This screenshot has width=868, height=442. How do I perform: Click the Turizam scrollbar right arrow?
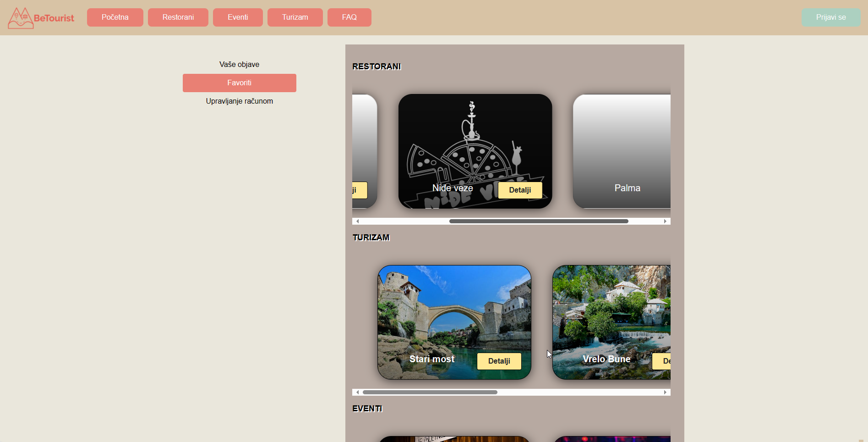click(x=665, y=392)
